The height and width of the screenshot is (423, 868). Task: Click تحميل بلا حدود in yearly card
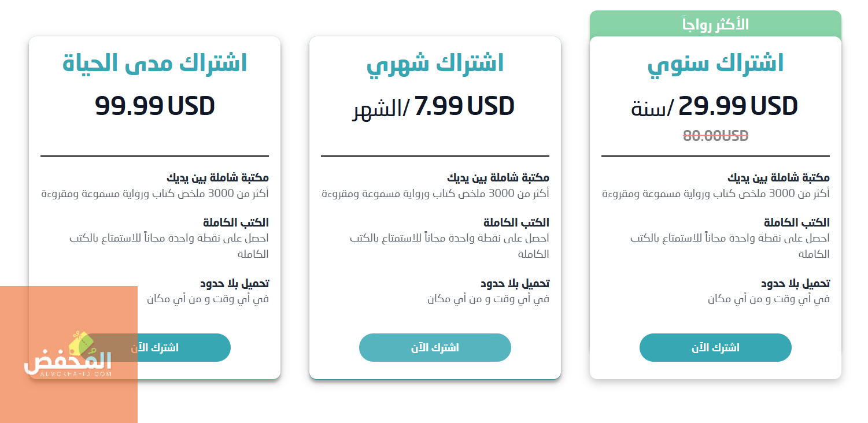tap(795, 284)
